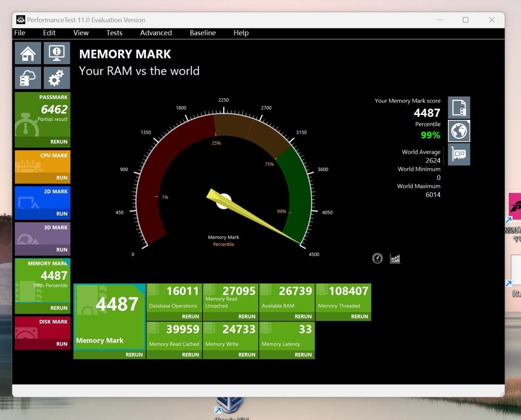Switch to the gauge view icon
This screenshot has height=420, width=521.
coord(377,258)
